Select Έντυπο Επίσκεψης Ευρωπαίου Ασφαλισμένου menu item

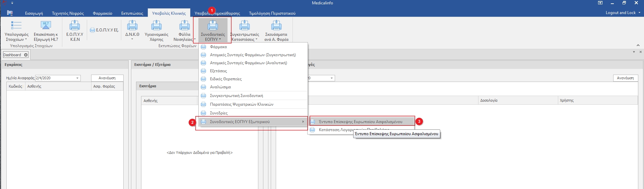tap(361, 122)
